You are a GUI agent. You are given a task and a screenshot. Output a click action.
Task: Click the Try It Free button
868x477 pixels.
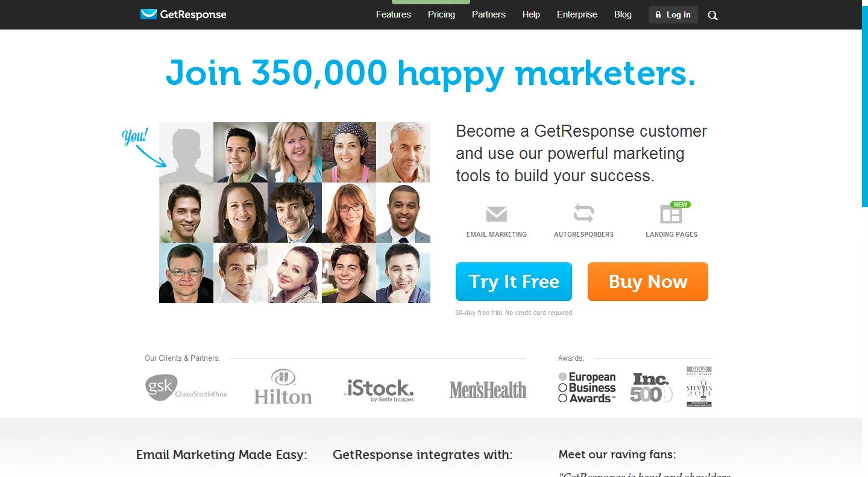coord(514,281)
